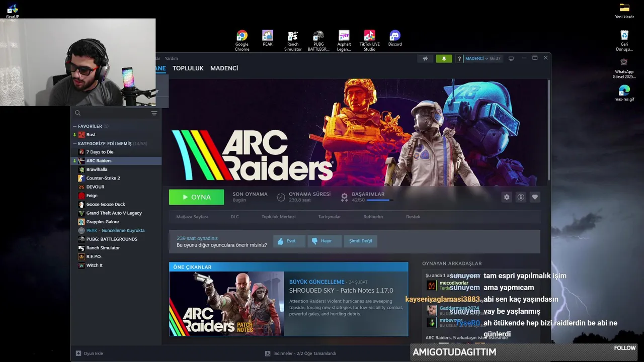Viewport: 644px width, 362px height.
Task: Select 7 Days to Die in library
Action: (116, 152)
